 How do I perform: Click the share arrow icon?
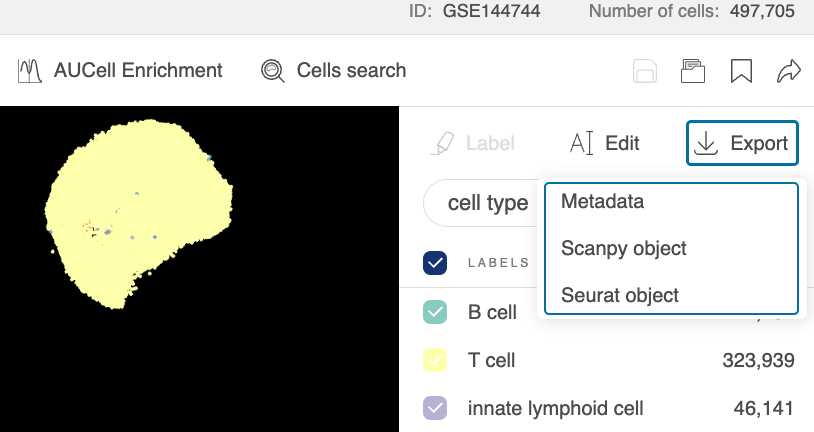[x=789, y=71]
